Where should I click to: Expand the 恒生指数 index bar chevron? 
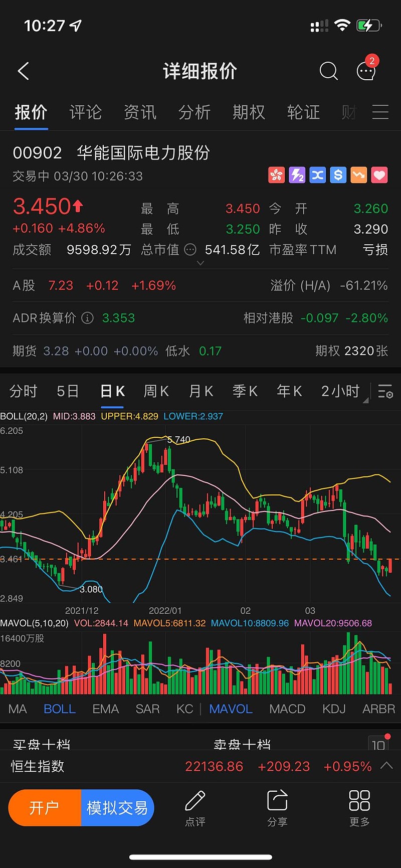[386, 766]
